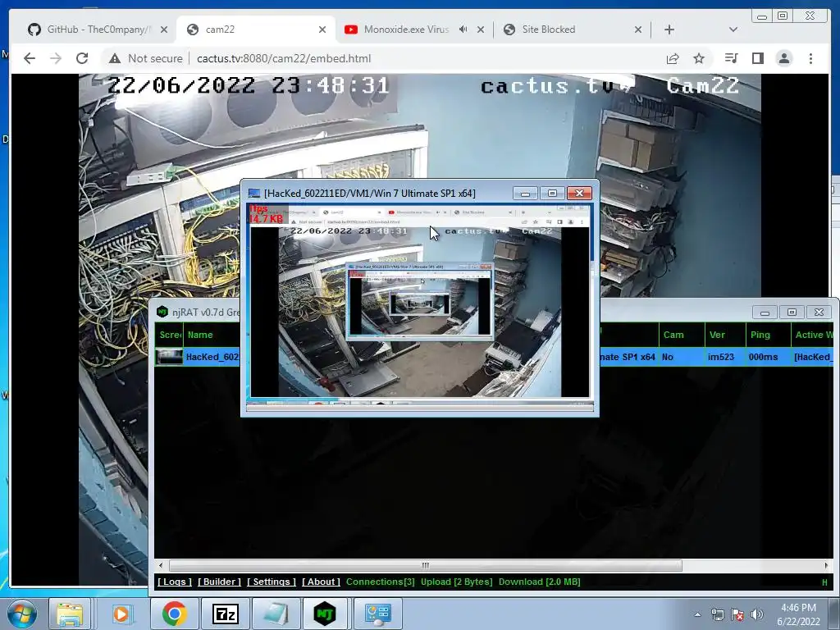The width and height of the screenshot is (840, 630).
Task: Select the HacKed_602 victim row name
Action: point(212,357)
